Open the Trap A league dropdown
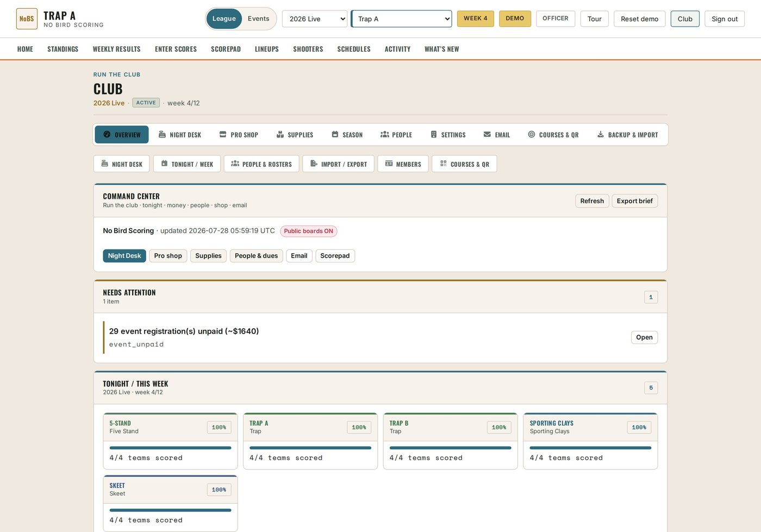The width and height of the screenshot is (761, 532). pyautogui.click(x=401, y=18)
